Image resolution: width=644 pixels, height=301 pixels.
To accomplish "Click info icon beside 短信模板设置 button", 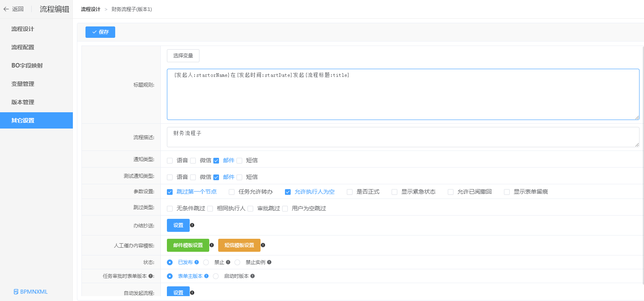I will point(263,245).
